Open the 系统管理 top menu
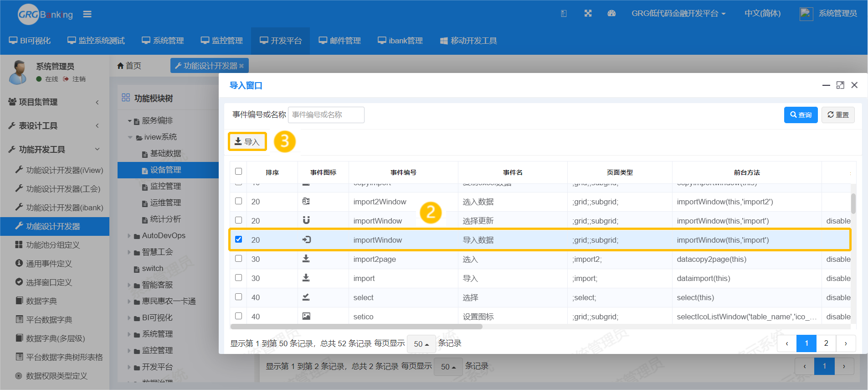This screenshot has width=868, height=390. coord(163,41)
